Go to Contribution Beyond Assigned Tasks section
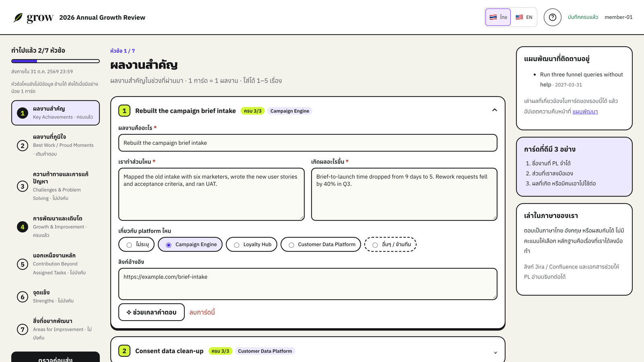This screenshot has height=362, width=644. (56, 264)
